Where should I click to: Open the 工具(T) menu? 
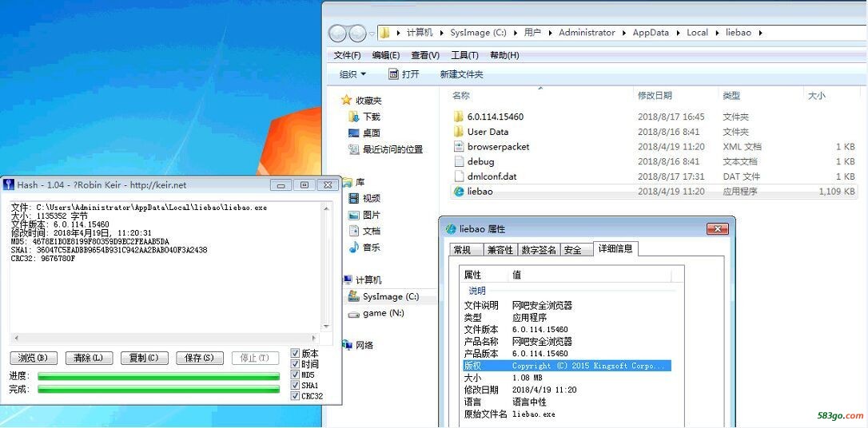pos(464,55)
